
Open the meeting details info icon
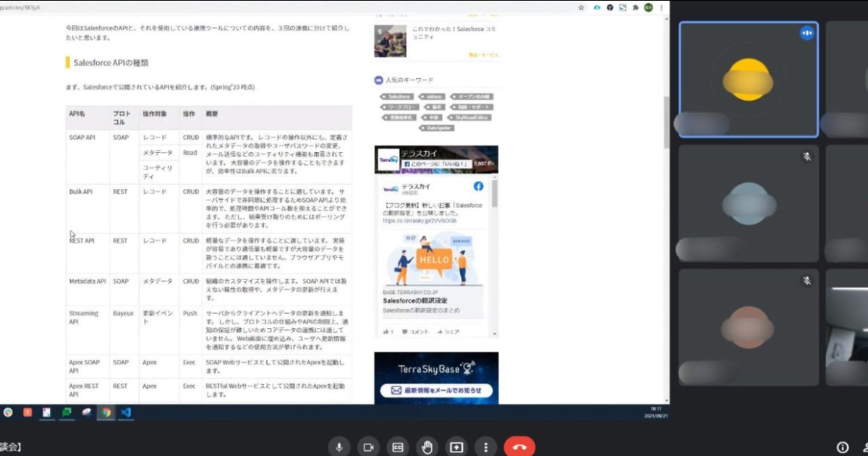coord(843,447)
